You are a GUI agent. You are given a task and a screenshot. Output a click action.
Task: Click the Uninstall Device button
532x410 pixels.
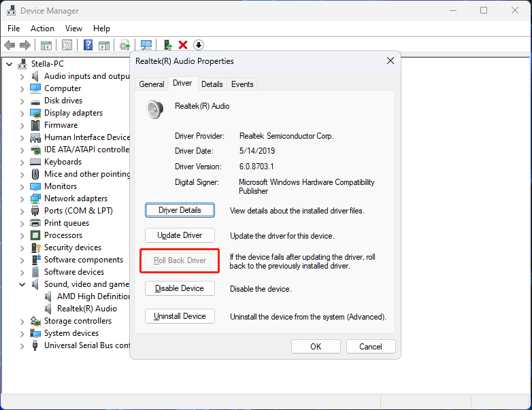click(x=180, y=316)
